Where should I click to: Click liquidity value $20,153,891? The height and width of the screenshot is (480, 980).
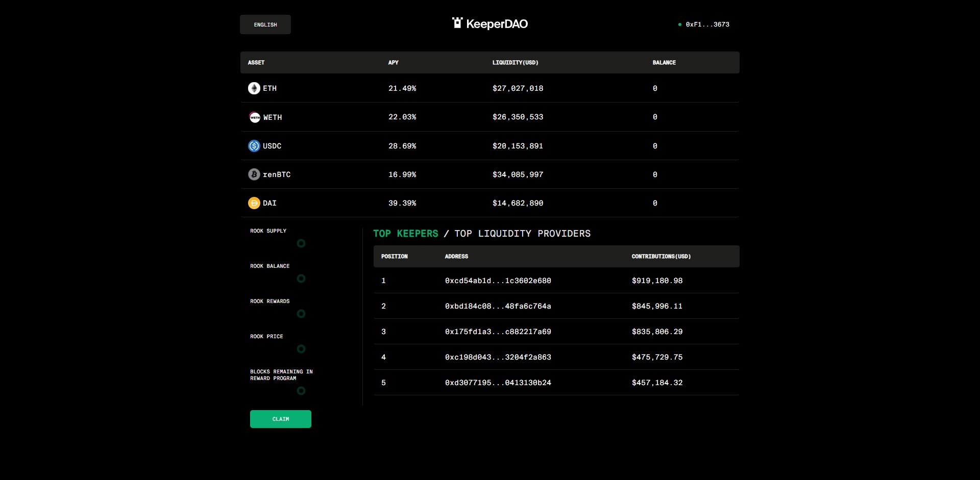pos(518,146)
